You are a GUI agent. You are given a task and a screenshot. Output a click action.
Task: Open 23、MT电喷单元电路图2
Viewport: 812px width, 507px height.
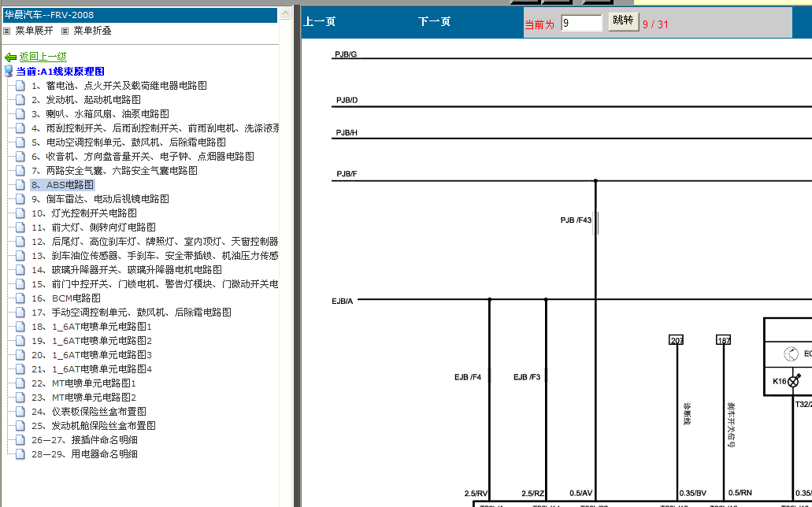(83, 398)
